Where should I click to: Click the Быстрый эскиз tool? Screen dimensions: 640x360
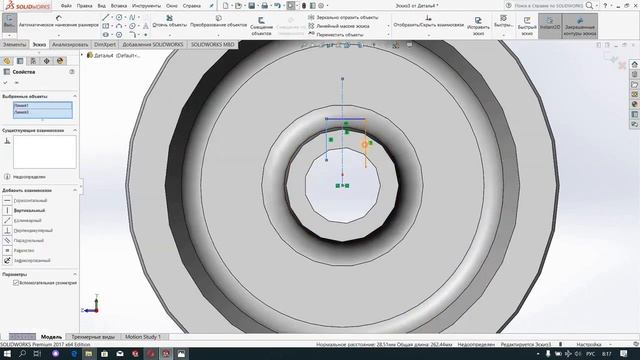click(527, 26)
